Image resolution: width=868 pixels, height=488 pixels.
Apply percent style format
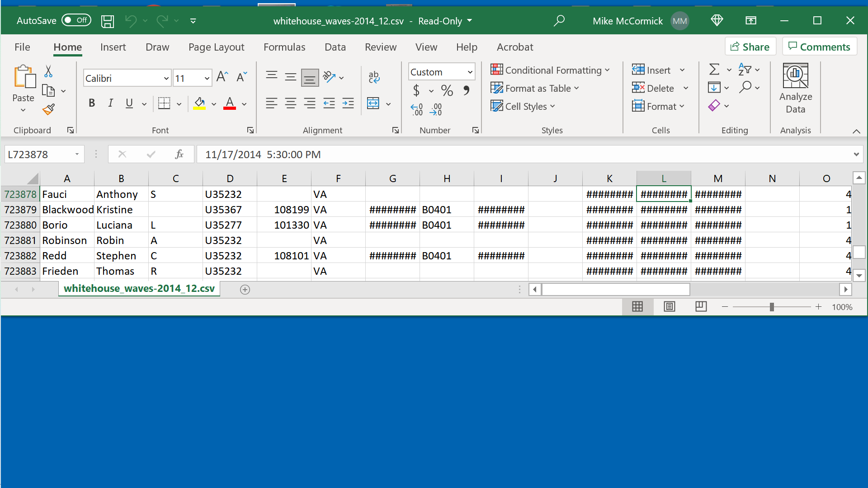[447, 91]
